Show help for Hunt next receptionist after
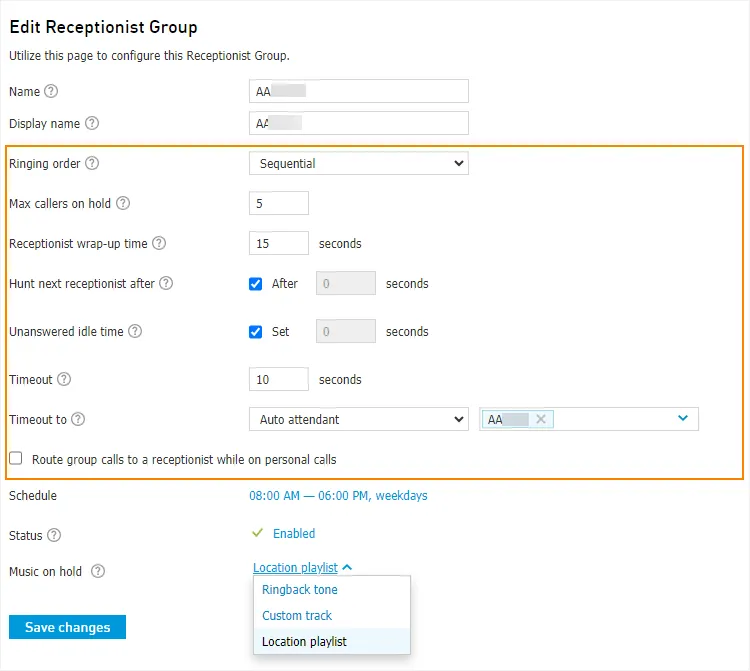 pos(166,283)
